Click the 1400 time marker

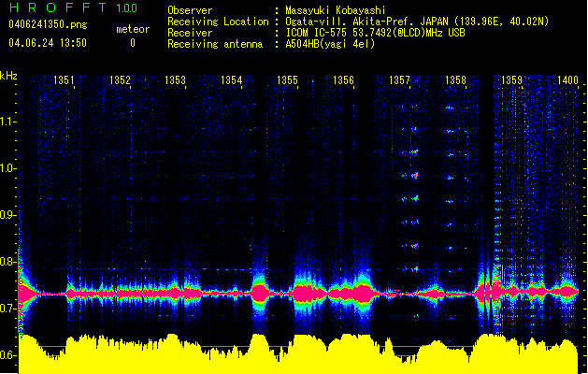567,79
